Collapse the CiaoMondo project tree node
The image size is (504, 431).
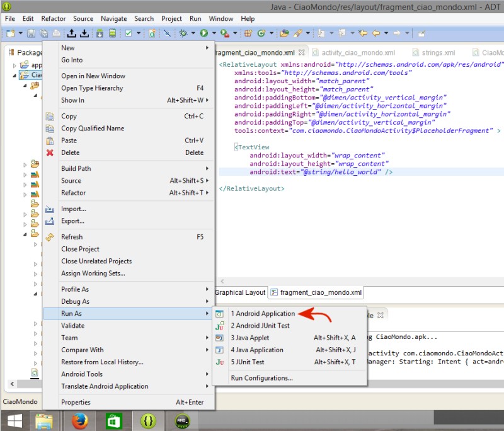point(14,76)
